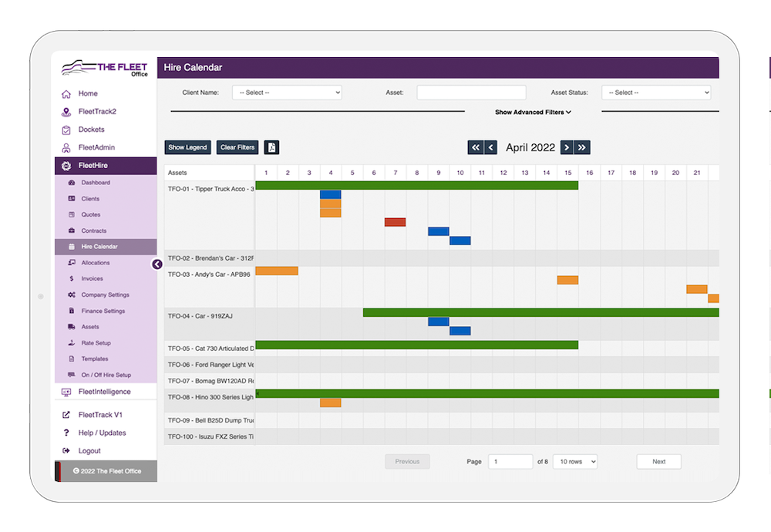
Task: Click the Logout arrow icon
Action: (x=66, y=451)
